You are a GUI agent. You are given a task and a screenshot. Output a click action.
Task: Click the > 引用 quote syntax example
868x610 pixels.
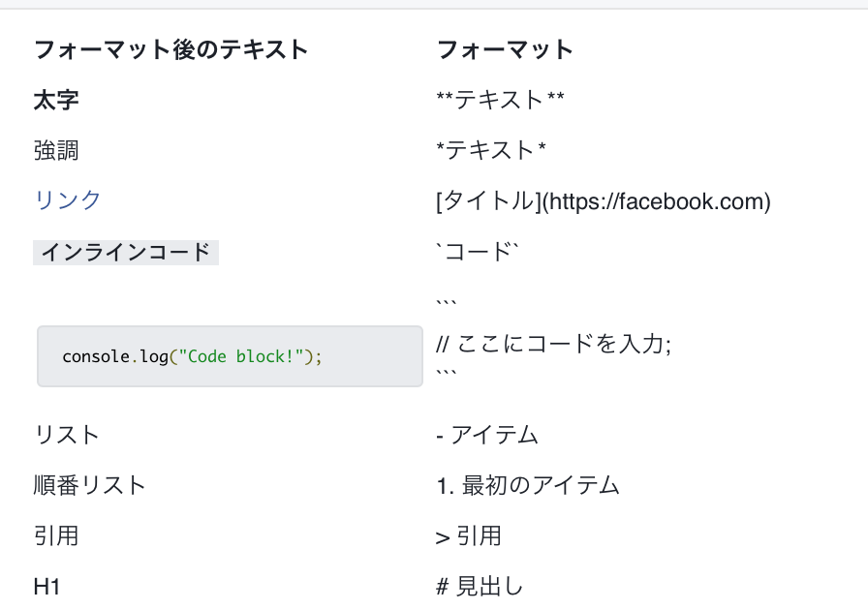click(x=469, y=535)
